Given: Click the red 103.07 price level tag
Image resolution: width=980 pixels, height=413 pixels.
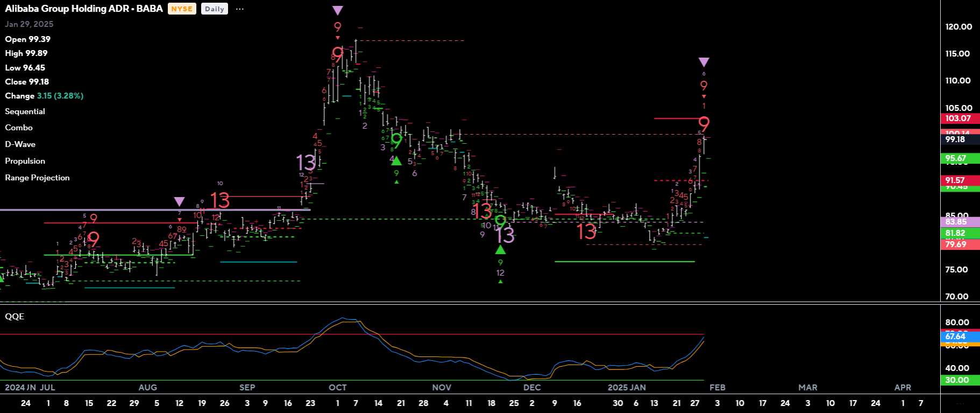Looking at the screenshot, I should pos(958,118).
